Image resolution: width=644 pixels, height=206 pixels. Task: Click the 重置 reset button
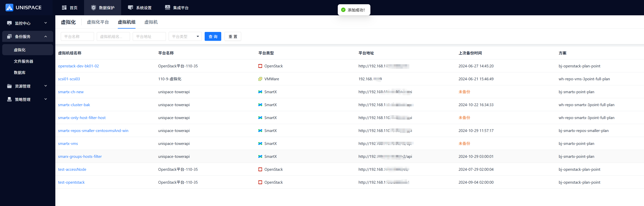pos(232,37)
